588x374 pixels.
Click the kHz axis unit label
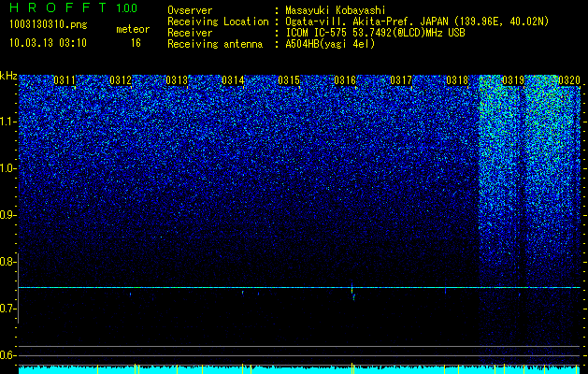tap(8, 76)
